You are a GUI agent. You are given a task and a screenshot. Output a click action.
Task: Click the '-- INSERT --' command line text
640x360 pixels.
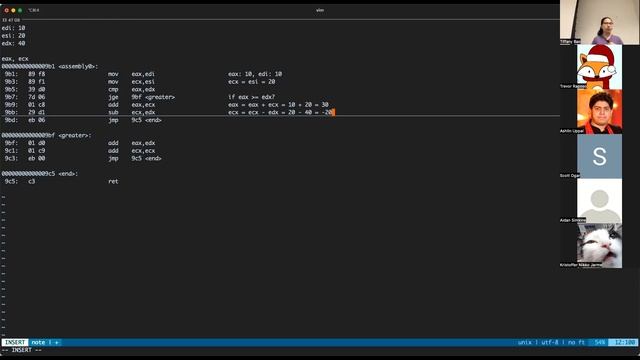(x=22, y=350)
